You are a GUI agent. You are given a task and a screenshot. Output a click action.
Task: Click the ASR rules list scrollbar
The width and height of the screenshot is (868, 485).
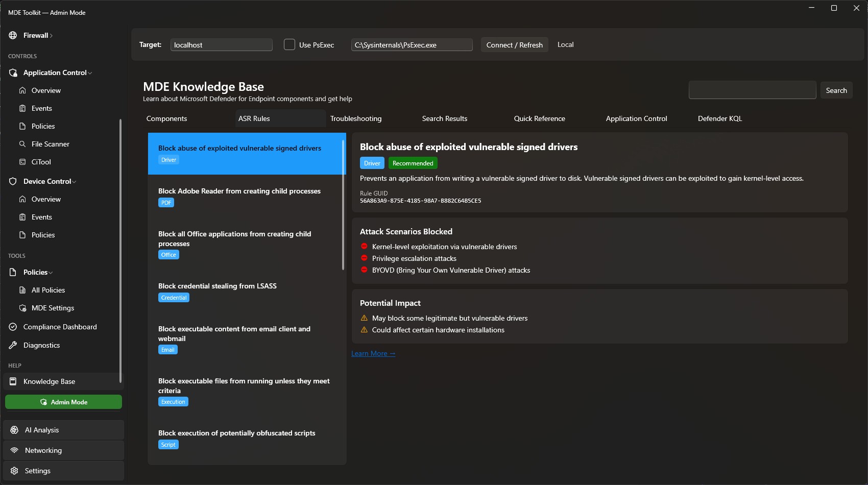pos(343,204)
